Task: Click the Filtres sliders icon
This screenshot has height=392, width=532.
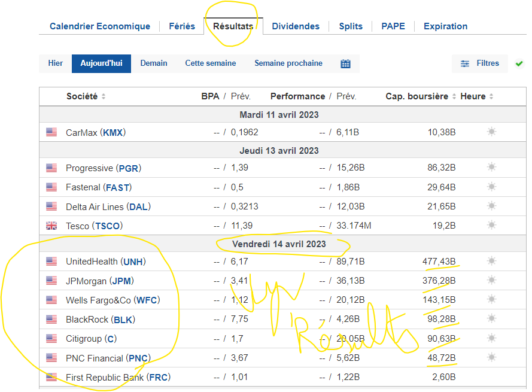Action: coord(465,63)
